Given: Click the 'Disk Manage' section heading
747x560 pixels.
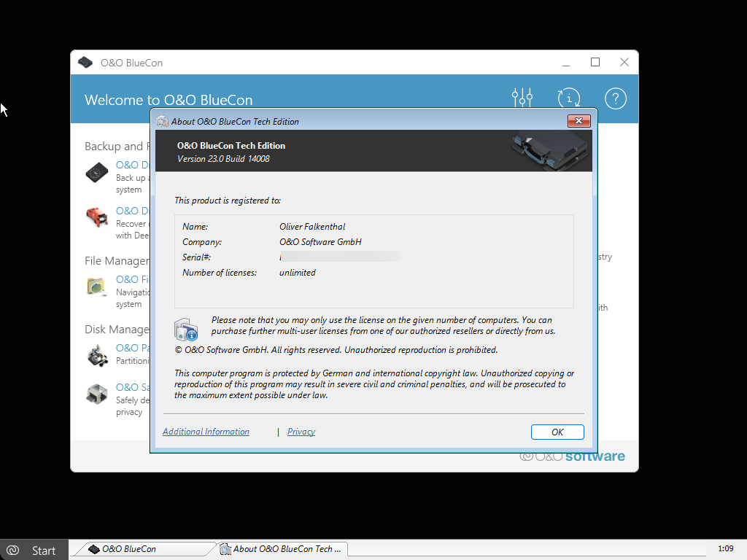Looking at the screenshot, I should tap(117, 330).
